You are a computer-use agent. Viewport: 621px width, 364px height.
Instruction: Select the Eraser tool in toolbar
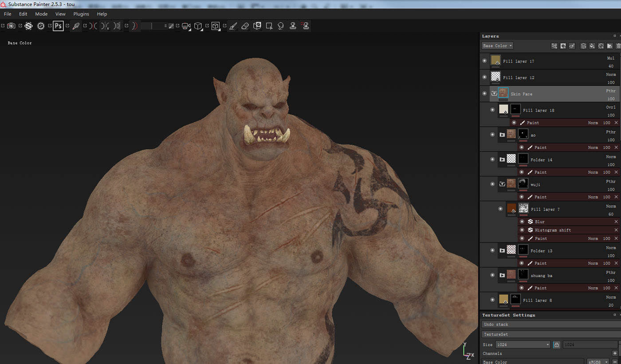tap(245, 26)
